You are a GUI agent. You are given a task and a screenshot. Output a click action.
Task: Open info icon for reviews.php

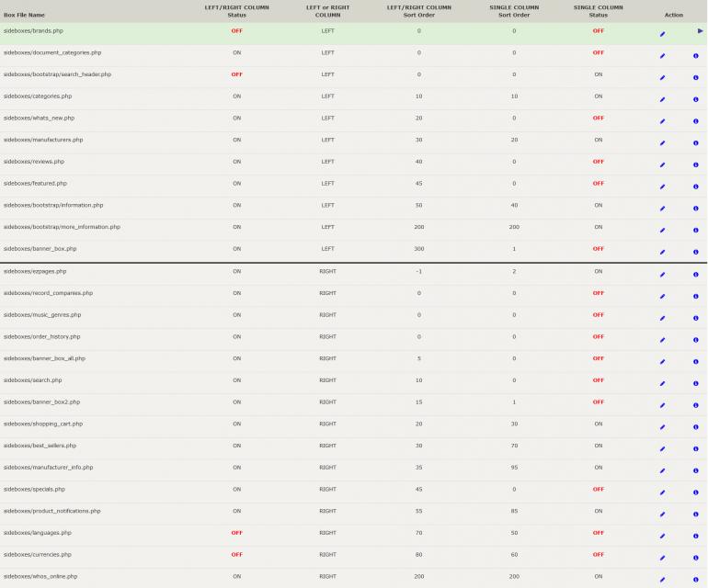click(x=696, y=164)
